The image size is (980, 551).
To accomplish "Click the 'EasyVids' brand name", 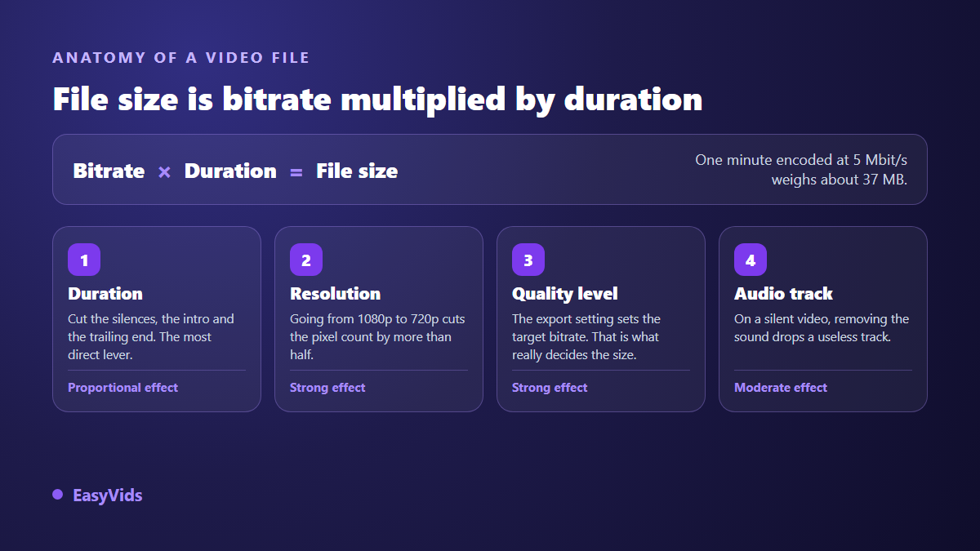I will point(108,495).
